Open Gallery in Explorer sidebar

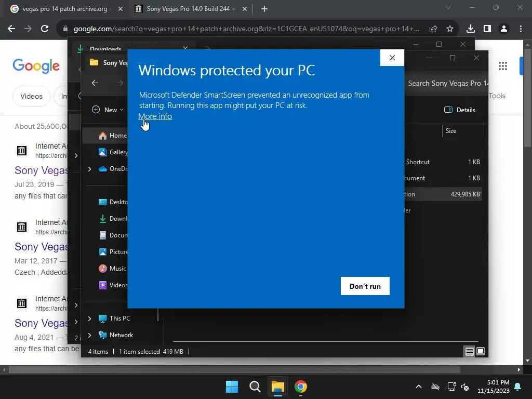113,152
